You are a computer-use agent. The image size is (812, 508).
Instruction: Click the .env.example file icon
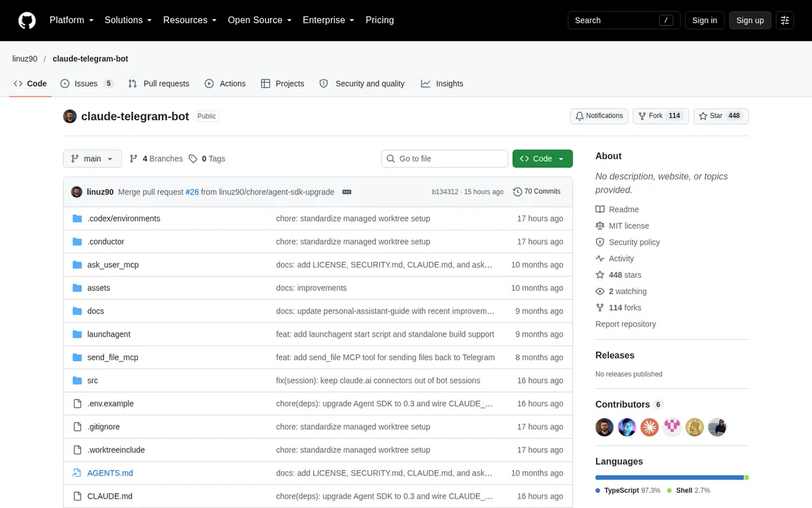77,404
